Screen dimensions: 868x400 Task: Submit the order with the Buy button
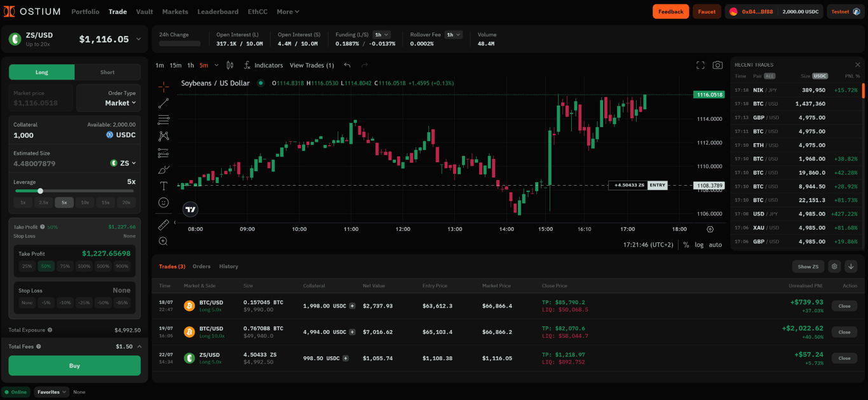point(74,366)
